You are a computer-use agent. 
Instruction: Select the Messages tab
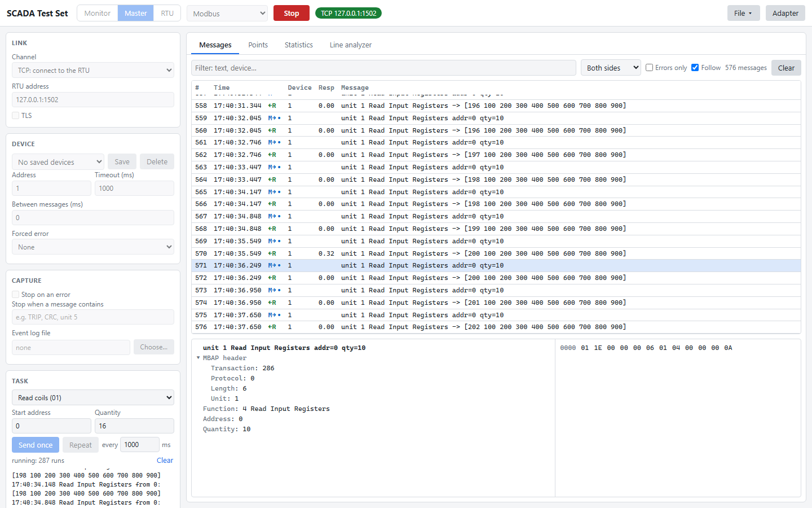pyautogui.click(x=215, y=45)
